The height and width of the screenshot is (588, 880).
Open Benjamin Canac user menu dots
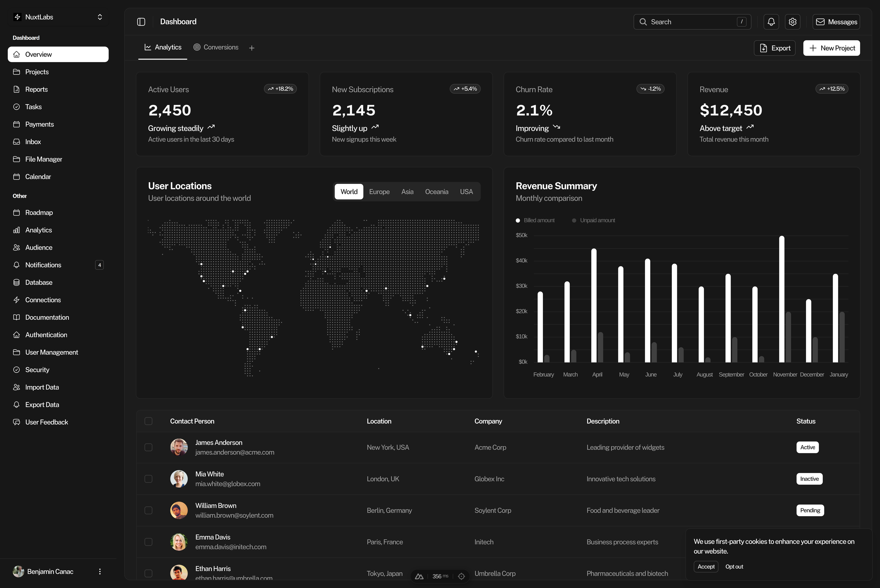point(100,572)
